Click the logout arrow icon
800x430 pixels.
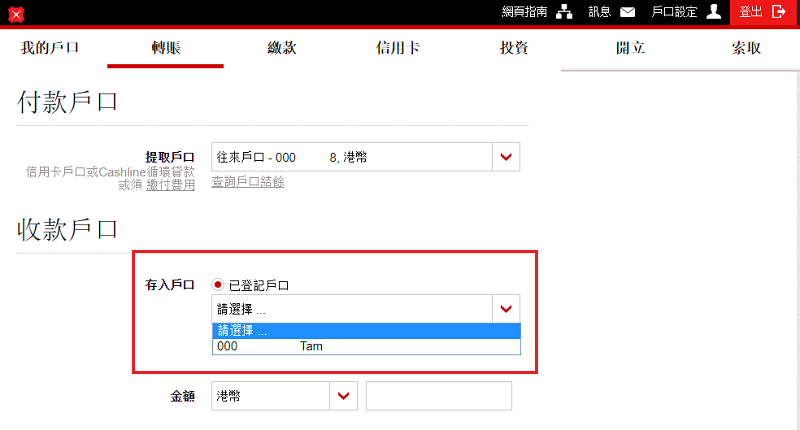779,12
